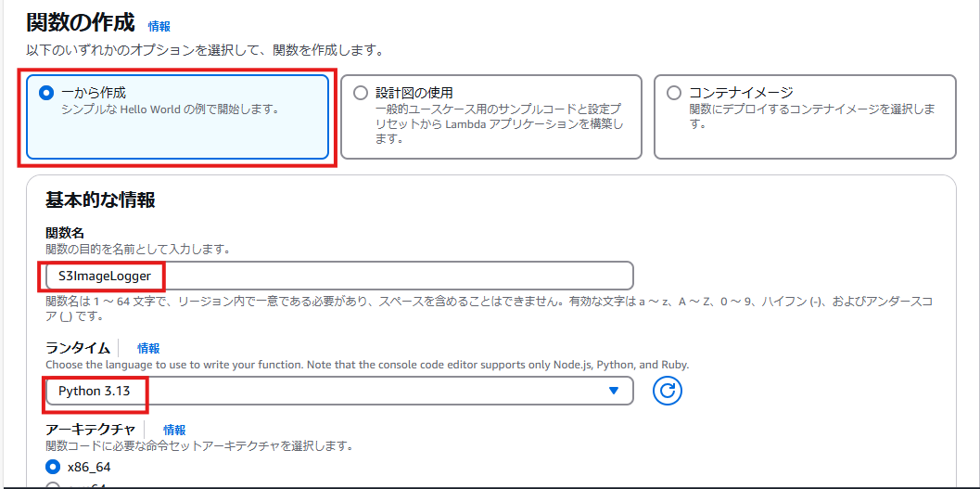Open the 情報 link beside ランタイム

pos(148,348)
